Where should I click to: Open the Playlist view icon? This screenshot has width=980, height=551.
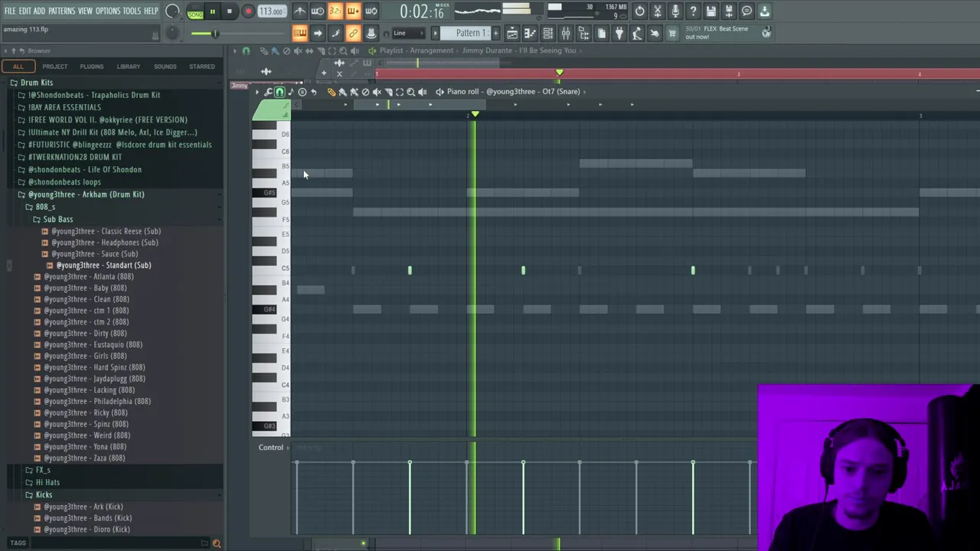tap(512, 33)
